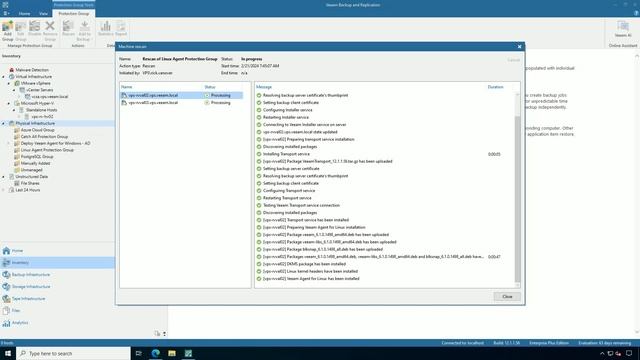
Task: Open the main application menu dropdown
Action: pos(6,13)
